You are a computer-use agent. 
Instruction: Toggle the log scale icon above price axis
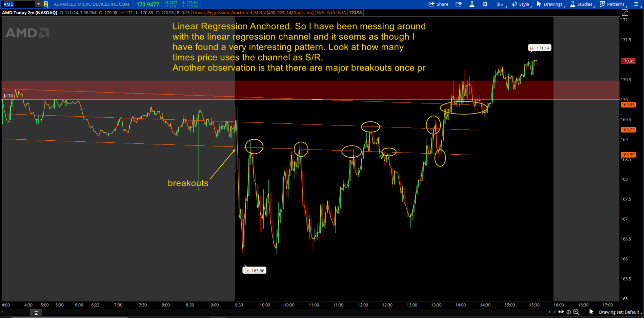[624, 13]
